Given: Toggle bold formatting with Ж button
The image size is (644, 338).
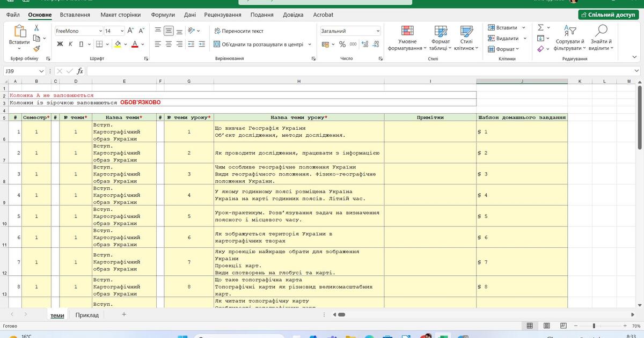Looking at the screenshot, I should [60, 43].
